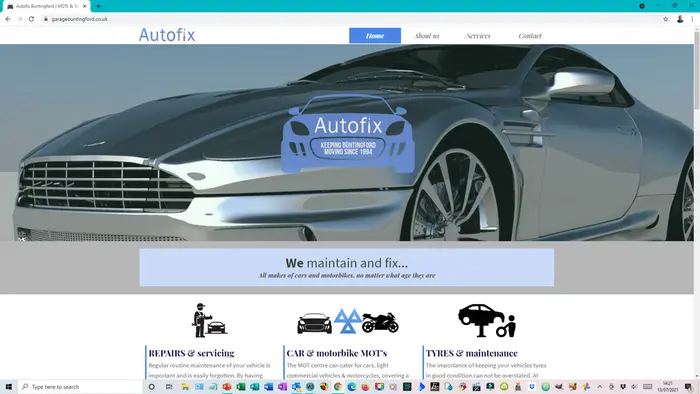700x394 pixels.
Task: Select the Autofix Buntingford browser tab
Action: (x=45, y=6)
